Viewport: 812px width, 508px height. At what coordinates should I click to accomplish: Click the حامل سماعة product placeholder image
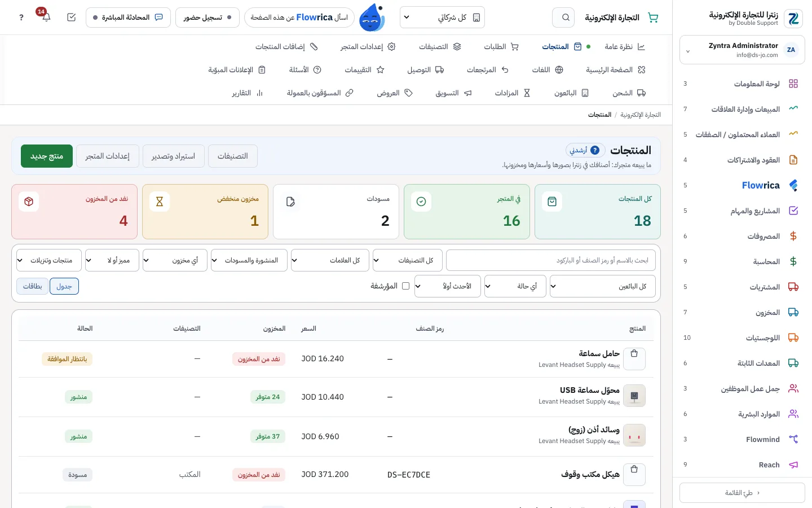click(x=634, y=358)
